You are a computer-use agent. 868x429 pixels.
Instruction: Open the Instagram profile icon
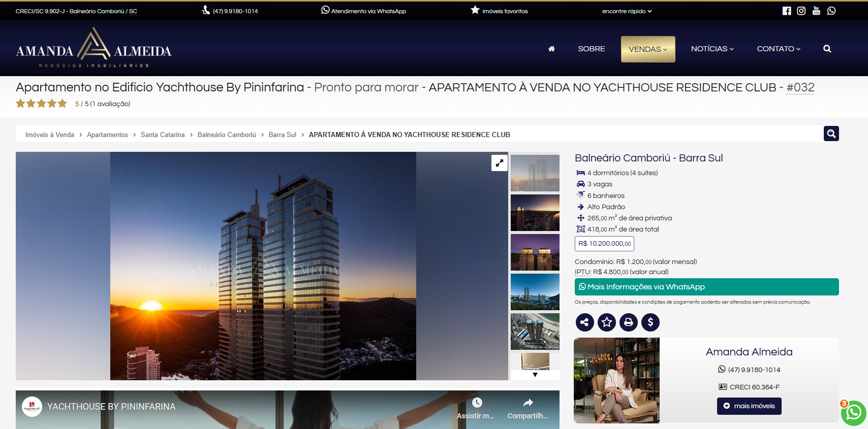[801, 11]
